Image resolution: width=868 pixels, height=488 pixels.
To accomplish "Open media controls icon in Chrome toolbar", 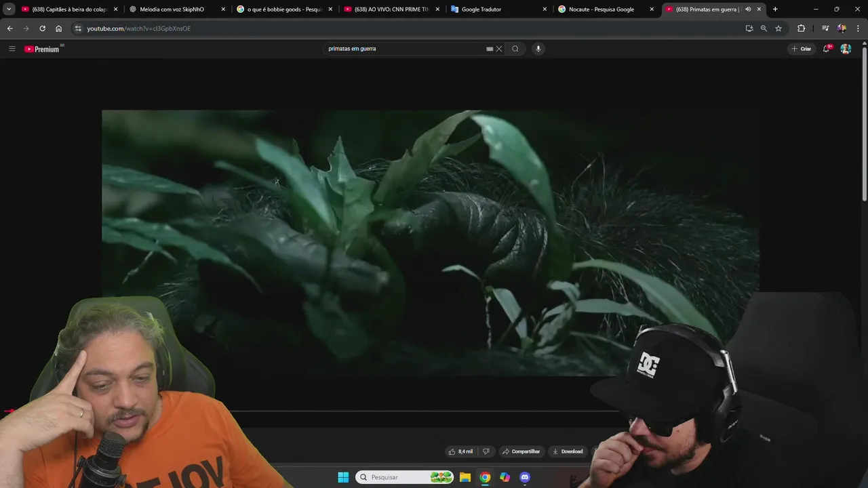I will point(825,28).
